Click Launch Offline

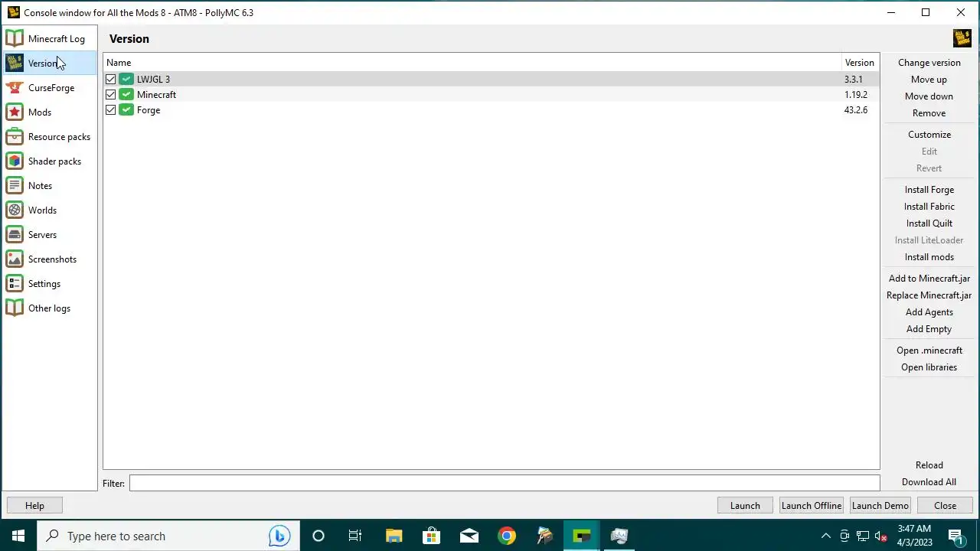coord(812,505)
